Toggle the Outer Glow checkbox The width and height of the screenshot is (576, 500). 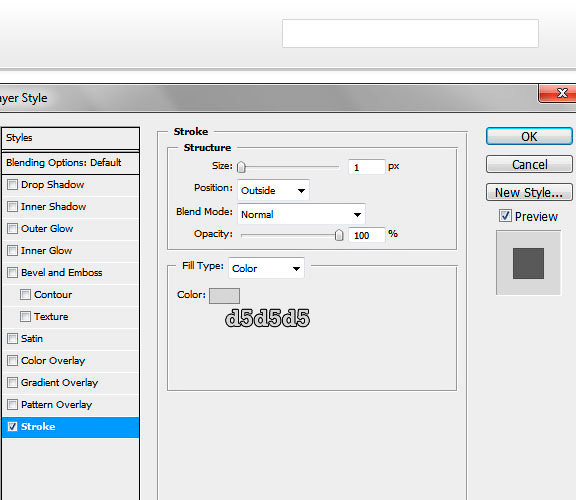[12, 229]
